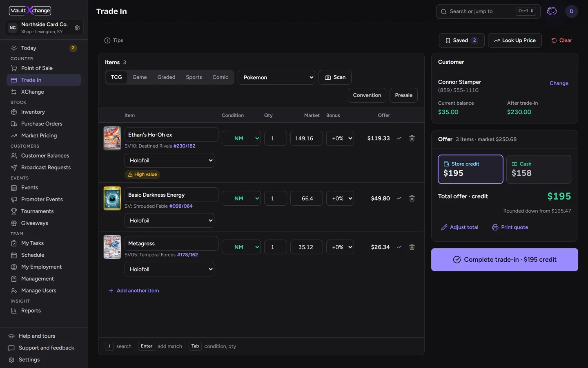
Task: Open user profile avatar D
Action: 572,11
